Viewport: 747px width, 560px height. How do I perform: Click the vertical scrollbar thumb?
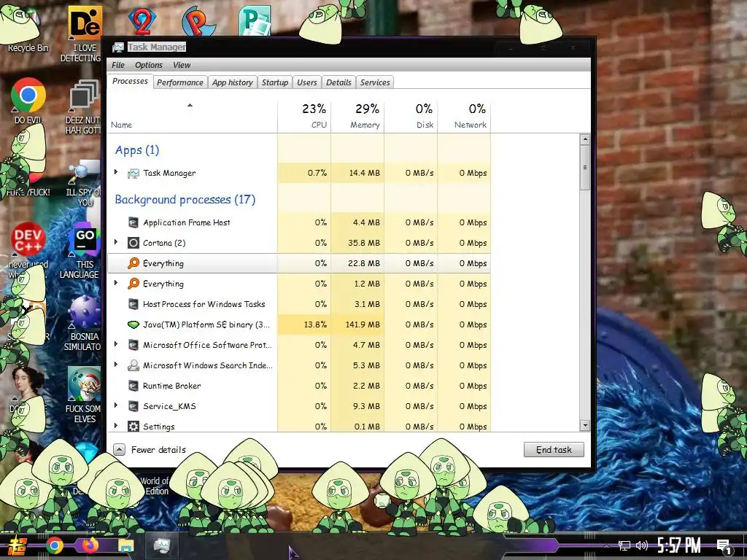click(x=585, y=168)
